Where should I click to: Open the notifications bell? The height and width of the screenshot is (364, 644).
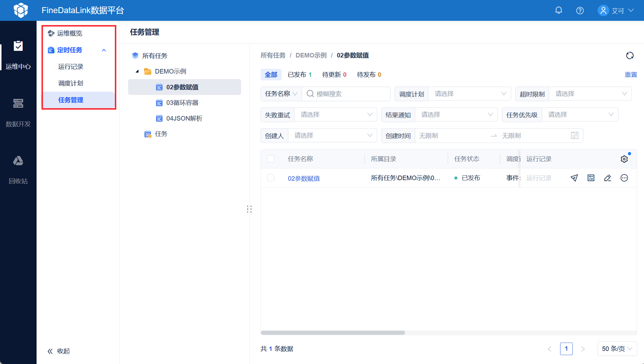point(558,10)
